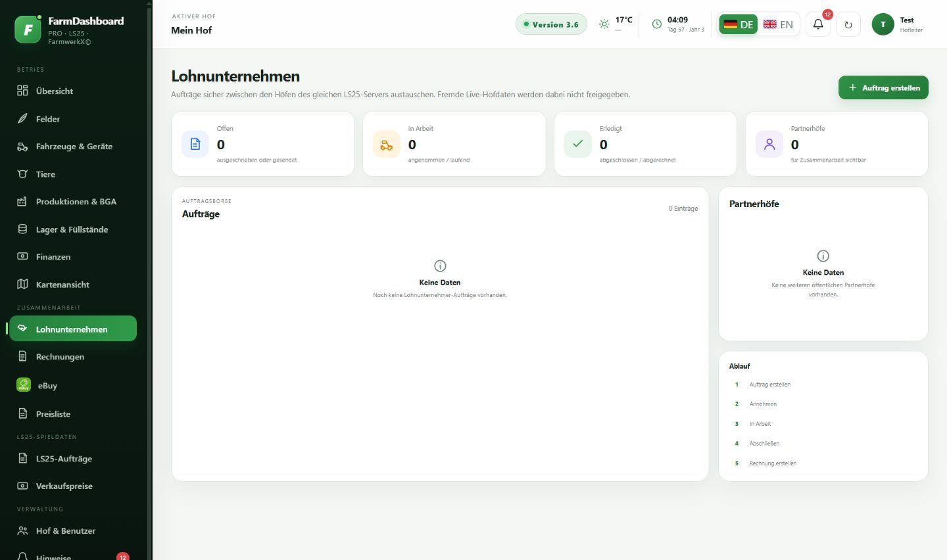This screenshot has height=560, width=947.
Task: Click the refresh icon in header
Action: coord(848,24)
